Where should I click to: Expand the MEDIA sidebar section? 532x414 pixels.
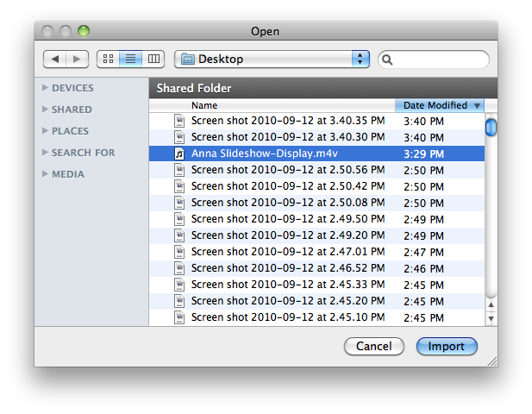45,174
